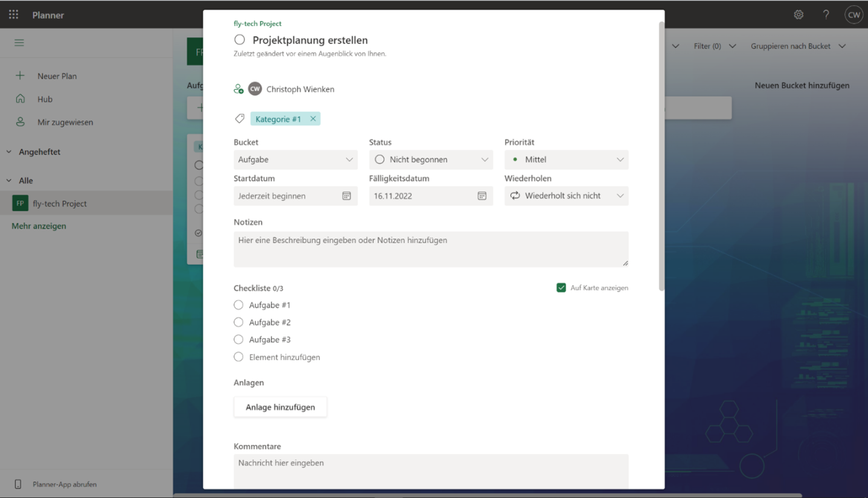The image size is (868, 498).
Task: Open the Fälligkeitsdatum calendar picker
Action: pos(481,196)
